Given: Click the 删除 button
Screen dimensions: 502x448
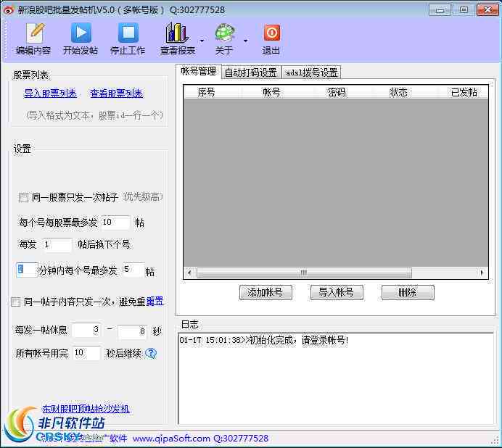Looking at the screenshot, I should (408, 292).
